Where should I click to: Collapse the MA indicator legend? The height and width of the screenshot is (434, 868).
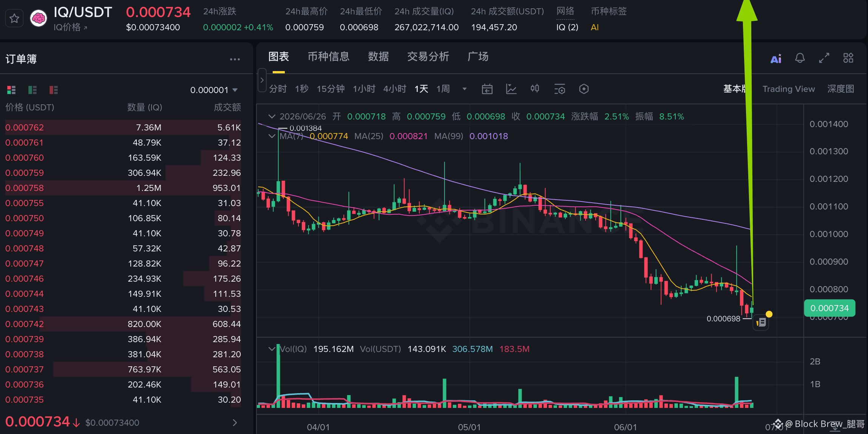pyautogui.click(x=272, y=136)
